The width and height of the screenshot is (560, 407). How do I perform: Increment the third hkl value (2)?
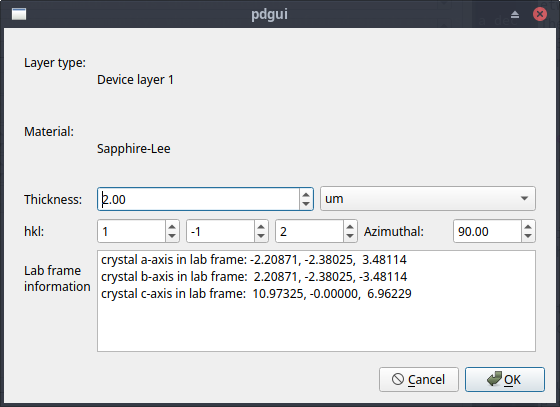pyautogui.click(x=350, y=227)
